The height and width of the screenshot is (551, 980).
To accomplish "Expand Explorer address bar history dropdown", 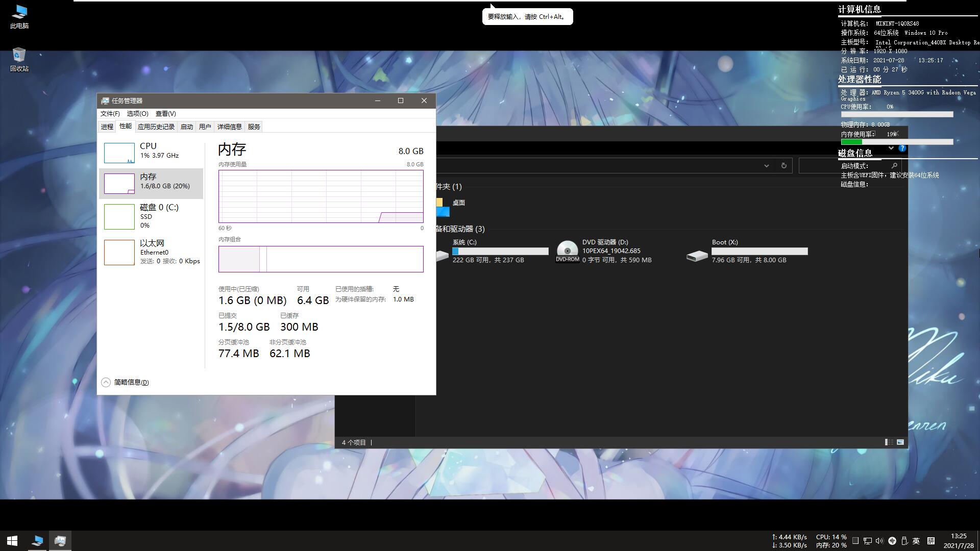I will coord(766,165).
